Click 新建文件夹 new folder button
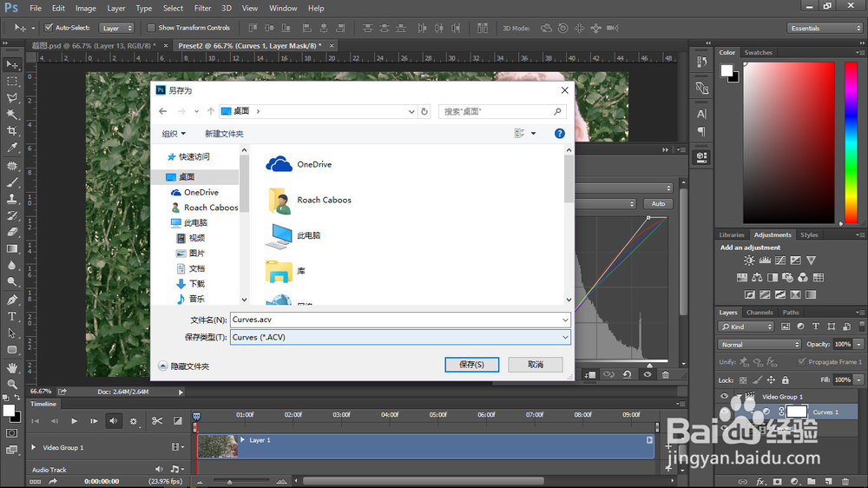Viewport: 868px width, 488px height. pos(224,134)
